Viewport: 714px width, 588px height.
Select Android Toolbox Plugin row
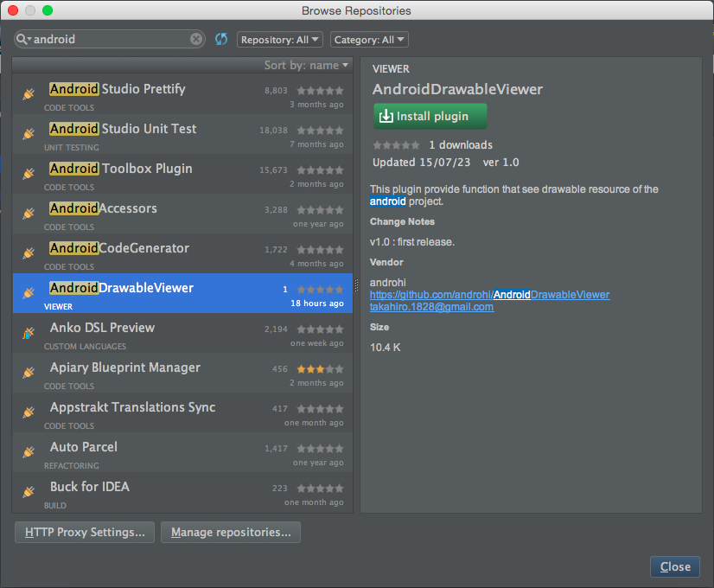point(182,174)
